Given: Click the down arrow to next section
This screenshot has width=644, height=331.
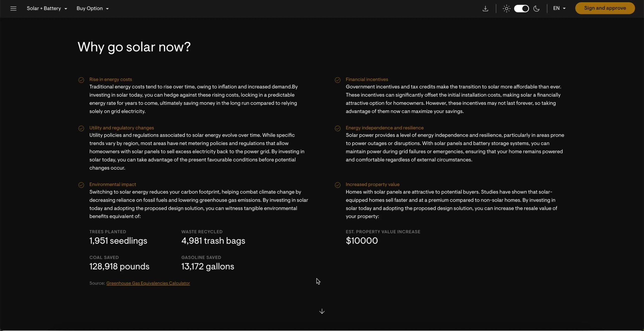Looking at the screenshot, I should pos(322,311).
